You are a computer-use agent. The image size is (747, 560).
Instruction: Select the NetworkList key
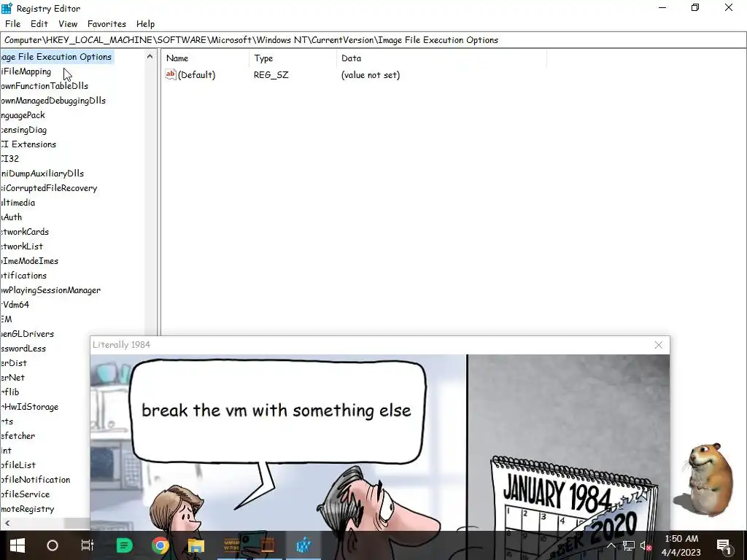(x=21, y=246)
